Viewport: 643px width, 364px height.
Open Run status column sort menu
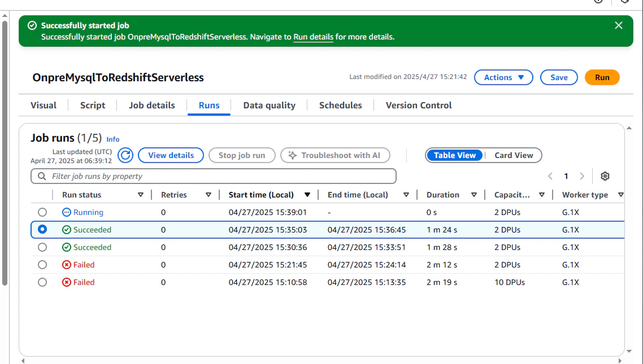point(141,195)
